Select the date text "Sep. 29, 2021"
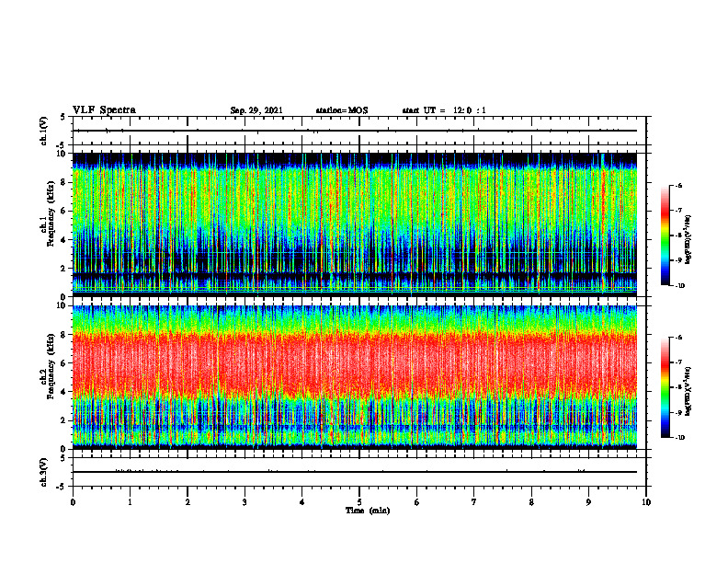This screenshot has height=563, width=728. tap(256, 110)
